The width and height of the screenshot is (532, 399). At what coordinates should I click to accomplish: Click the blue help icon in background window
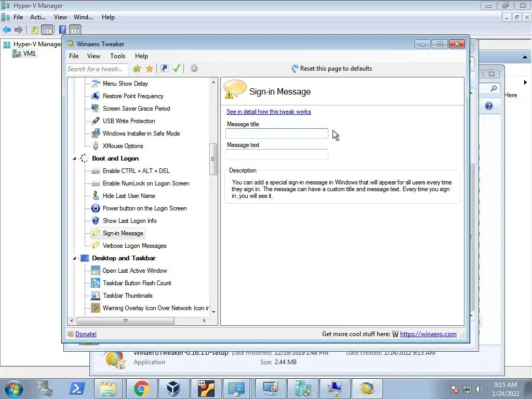tap(488, 106)
